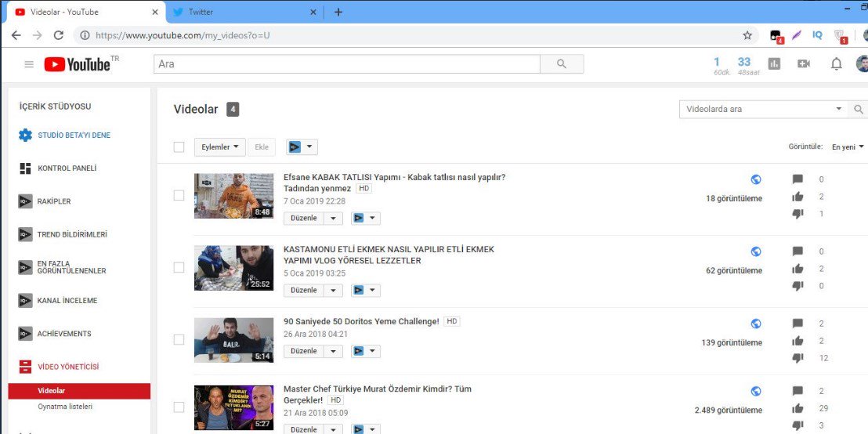Click the browser address bar URL
868x434 pixels.
pyautogui.click(x=183, y=35)
